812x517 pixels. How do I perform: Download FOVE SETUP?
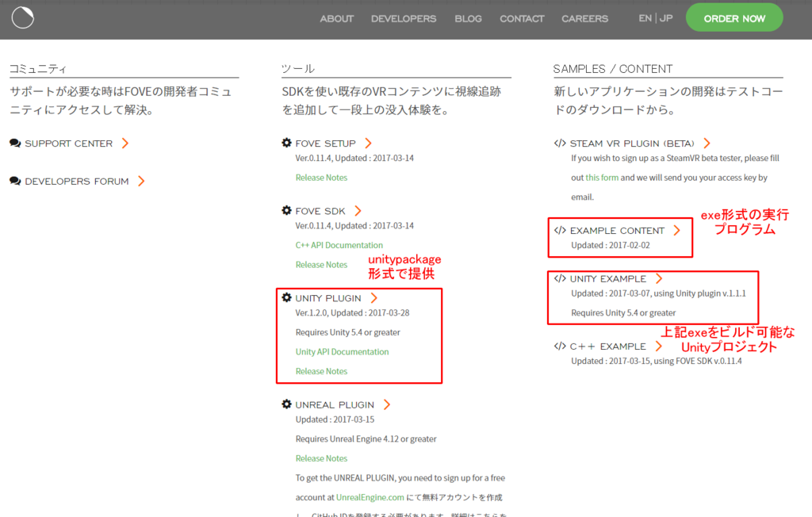pyautogui.click(x=325, y=144)
